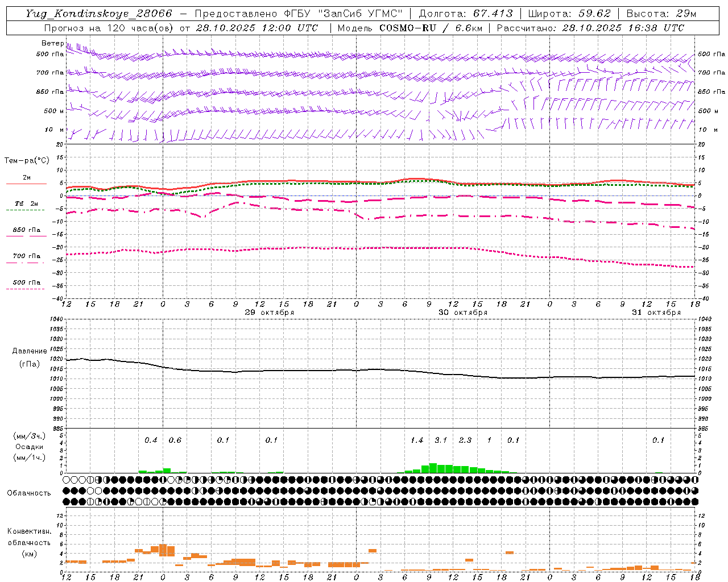Click the 0.4 precipitation value
728x582 pixels.
pyautogui.click(x=151, y=440)
